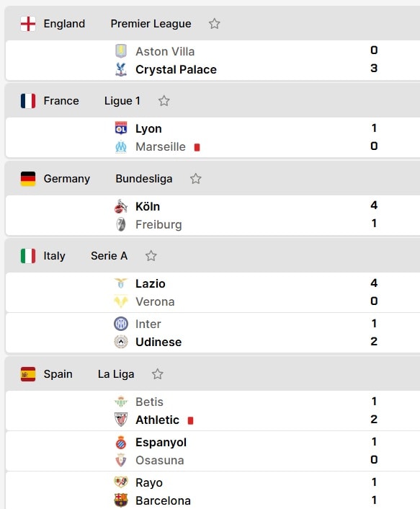Click the Germany flag icon
The height and width of the screenshot is (509, 420).
[x=28, y=179]
